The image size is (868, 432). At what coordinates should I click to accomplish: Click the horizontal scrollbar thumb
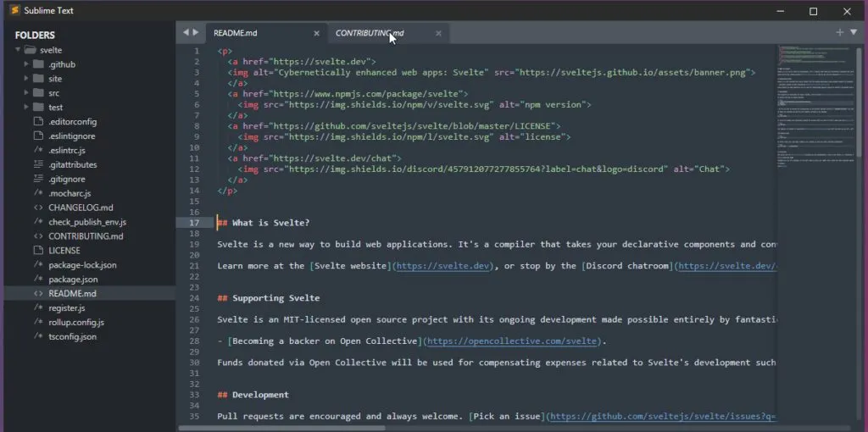coord(281,428)
